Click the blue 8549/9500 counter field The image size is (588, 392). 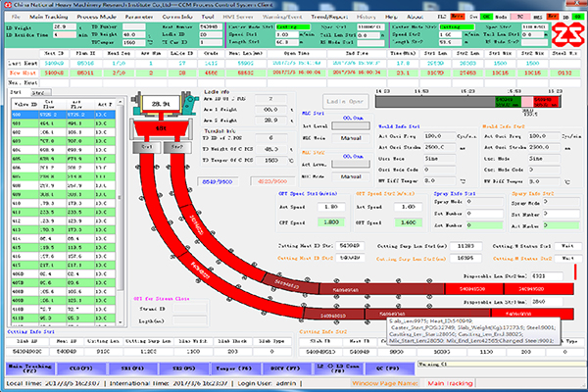(218, 181)
